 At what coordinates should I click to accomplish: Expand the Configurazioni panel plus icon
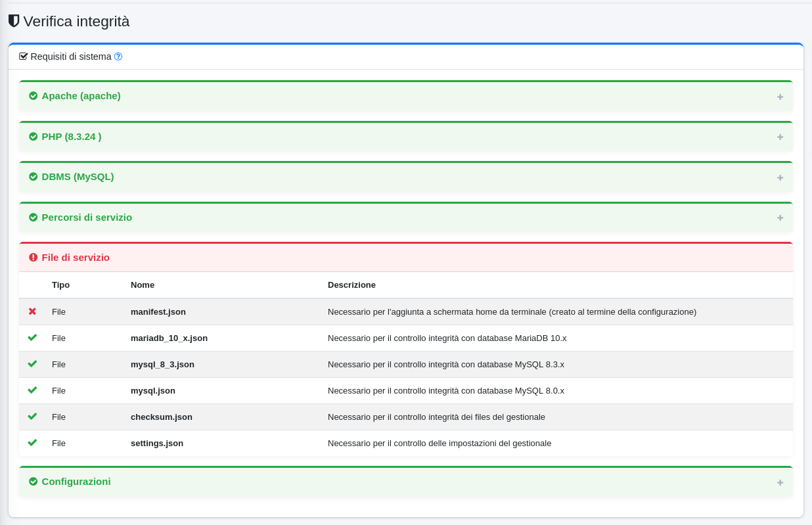tap(780, 482)
